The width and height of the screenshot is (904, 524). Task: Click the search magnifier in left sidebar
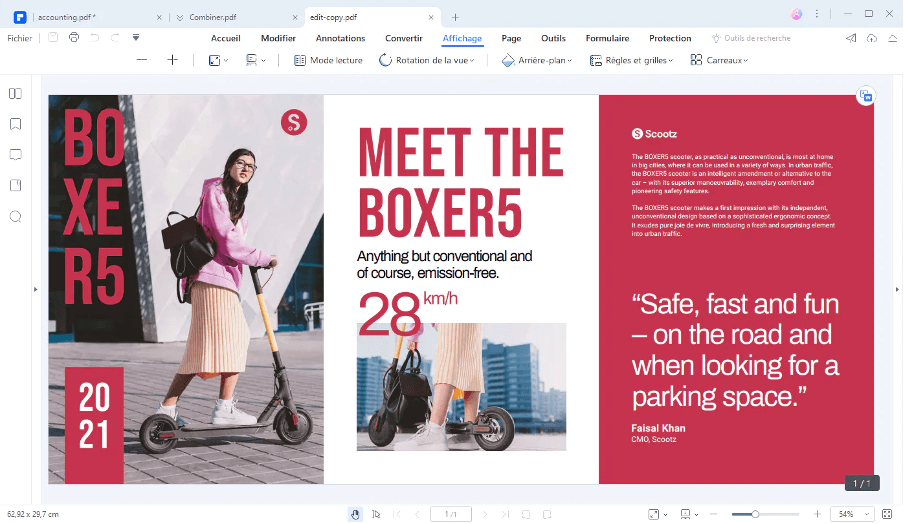(15, 216)
